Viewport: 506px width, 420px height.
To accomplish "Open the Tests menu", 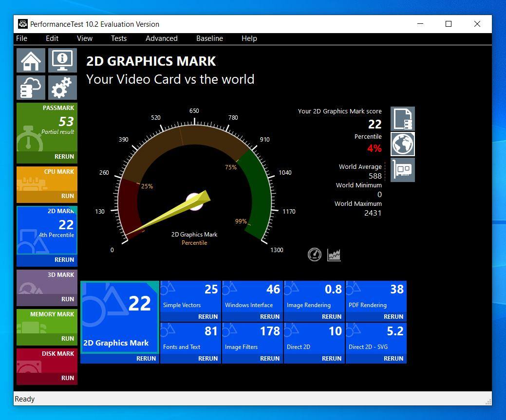I will click(x=118, y=38).
